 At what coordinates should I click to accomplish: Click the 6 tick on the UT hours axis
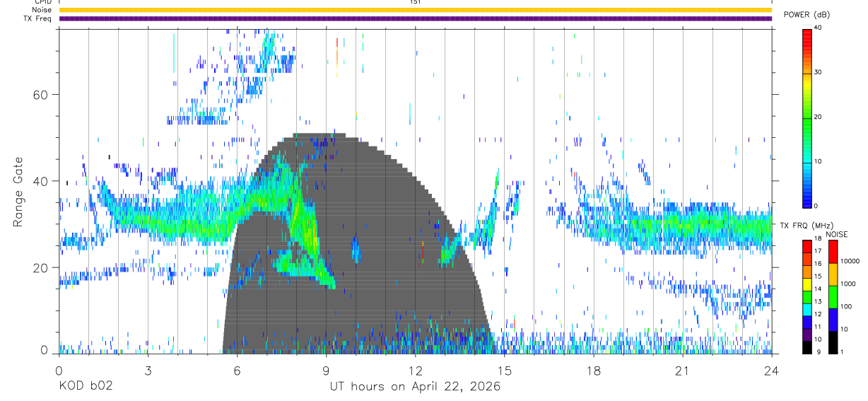[x=237, y=371]
